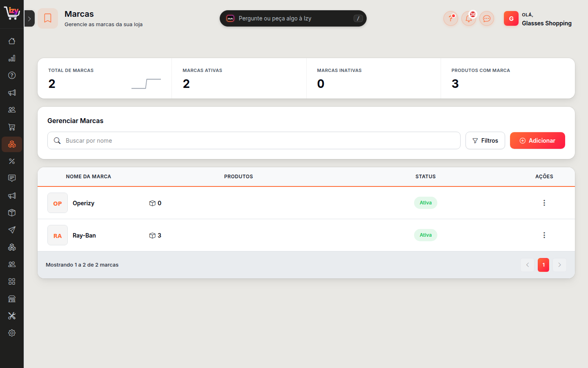This screenshot has height=368, width=588.
Task: Click the Operizy brand name
Action: [83, 203]
